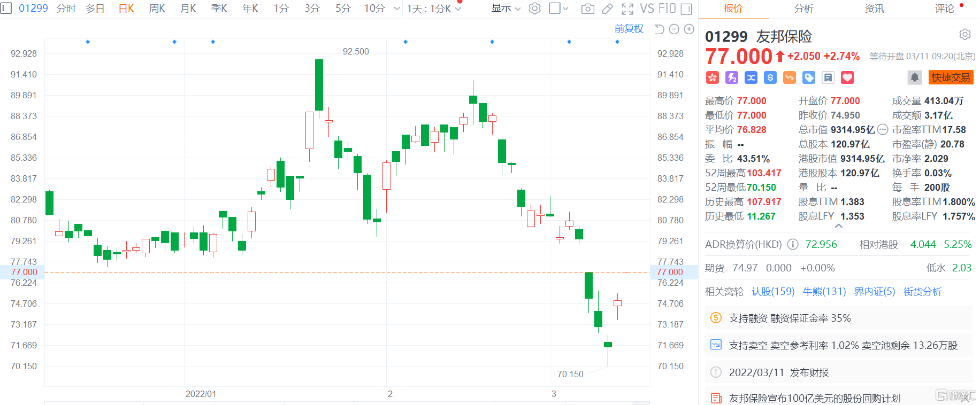Screen dimensions: 980x405
Task: Expand the 1天:1分K period dropdown
Action: pyautogui.click(x=433, y=9)
